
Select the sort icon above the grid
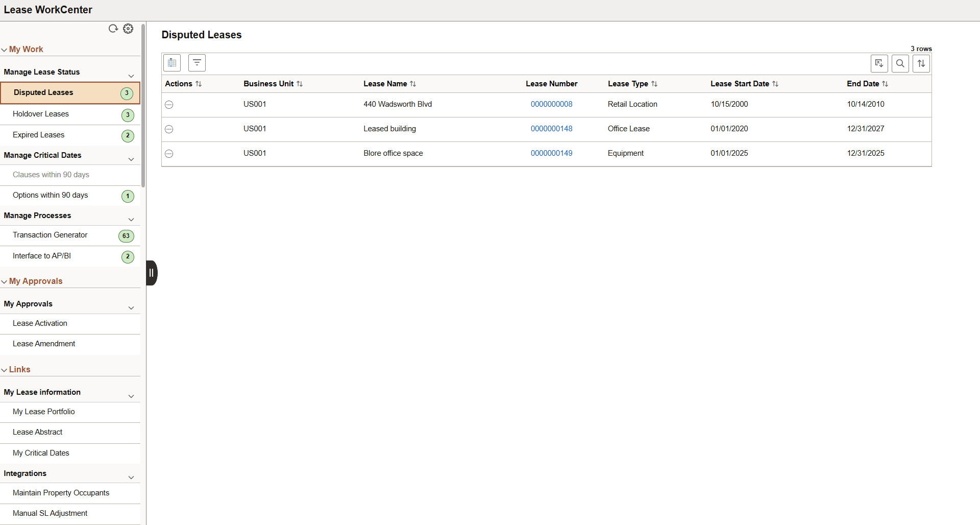pyautogui.click(x=921, y=63)
